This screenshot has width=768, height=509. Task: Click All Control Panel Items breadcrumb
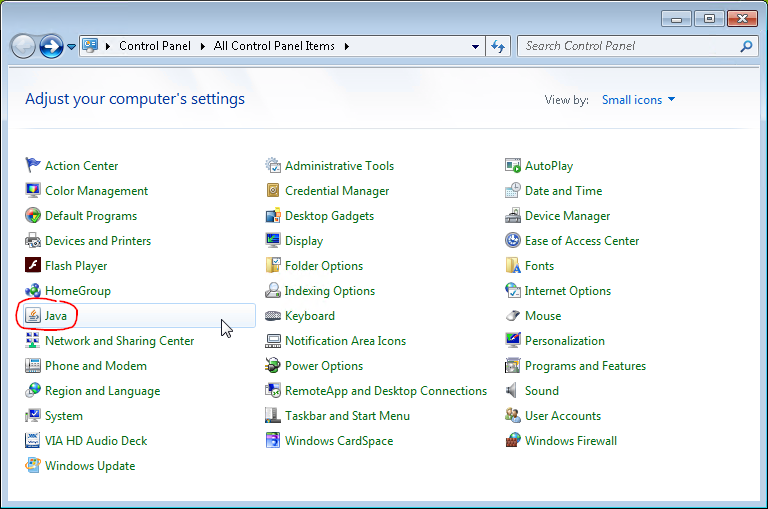(x=274, y=46)
